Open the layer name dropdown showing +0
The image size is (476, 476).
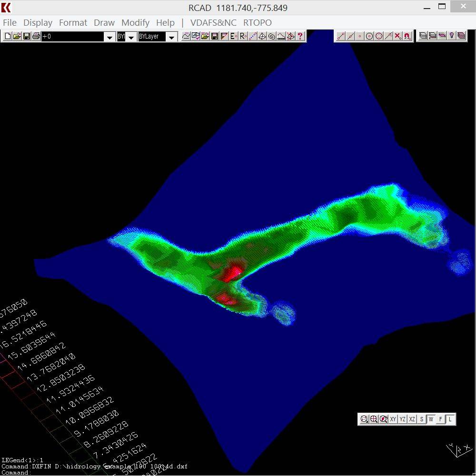109,37
